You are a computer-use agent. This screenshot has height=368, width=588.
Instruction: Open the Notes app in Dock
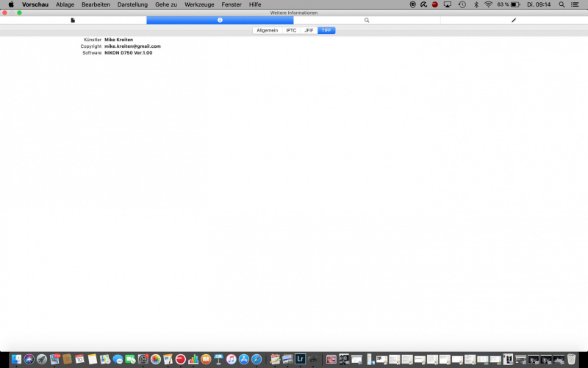93,359
